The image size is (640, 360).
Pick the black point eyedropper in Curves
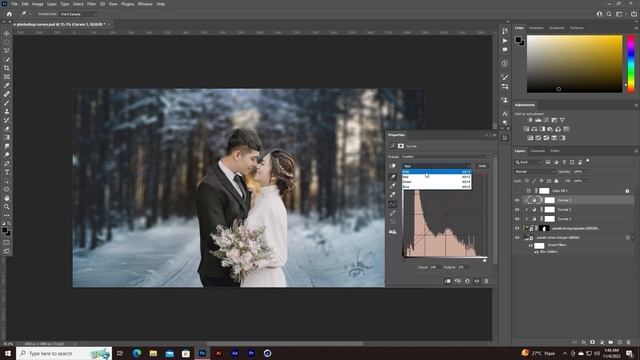(x=392, y=177)
